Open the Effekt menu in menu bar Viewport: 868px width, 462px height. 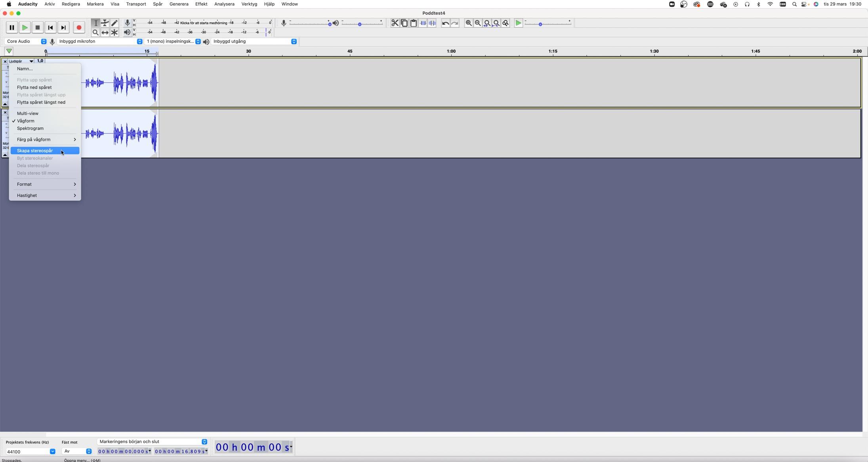coord(201,4)
